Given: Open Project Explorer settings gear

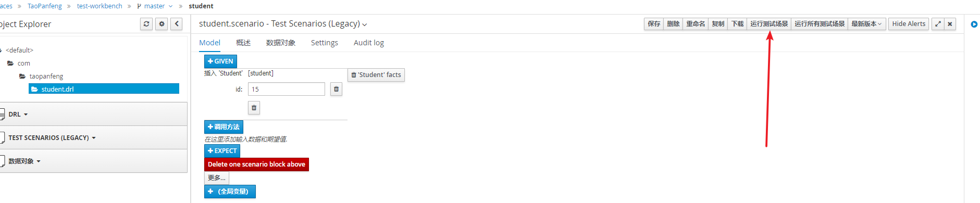Looking at the screenshot, I should point(162,24).
